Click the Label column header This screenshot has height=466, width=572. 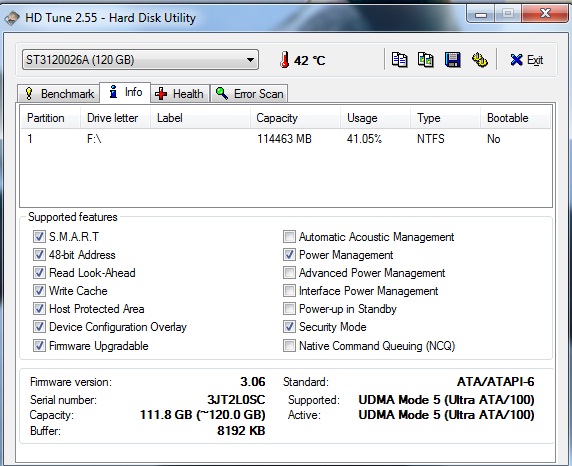tap(200, 118)
